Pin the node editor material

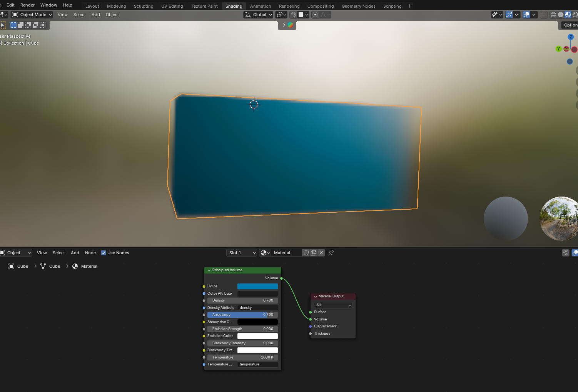click(331, 253)
